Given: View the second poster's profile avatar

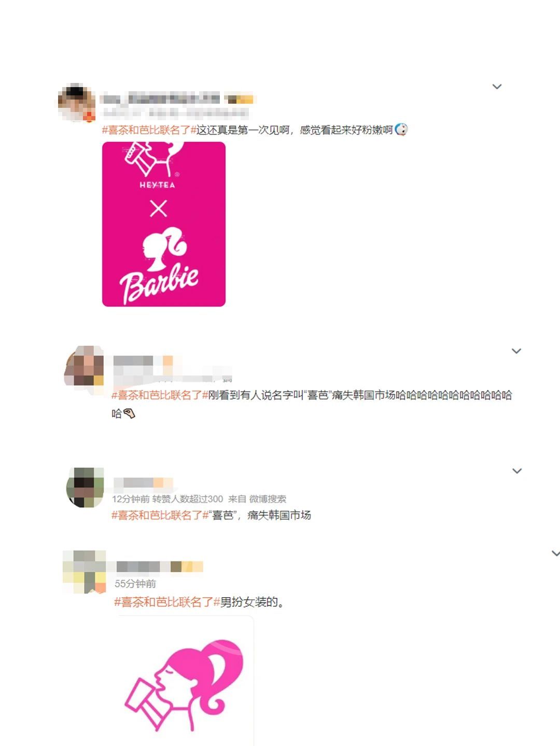Looking at the screenshot, I should tap(84, 367).
